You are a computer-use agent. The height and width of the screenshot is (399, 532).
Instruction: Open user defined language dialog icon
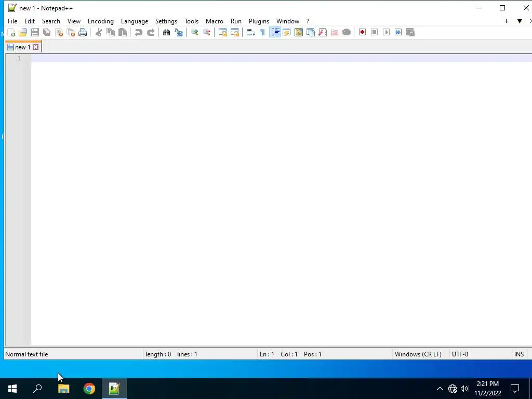click(286, 32)
